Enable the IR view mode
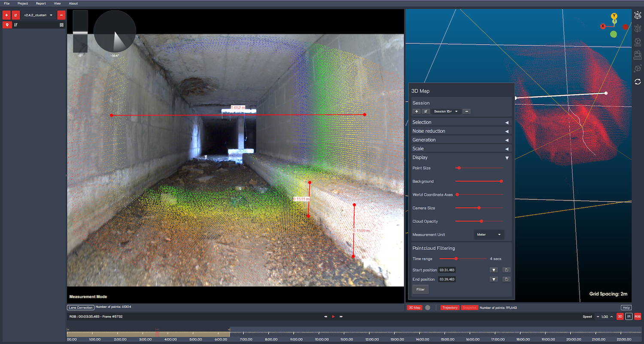This screenshot has width=644, height=344. click(x=629, y=317)
